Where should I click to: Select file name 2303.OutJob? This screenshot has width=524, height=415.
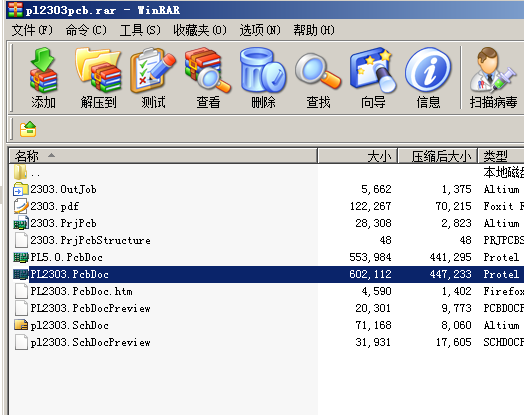pos(63,189)
